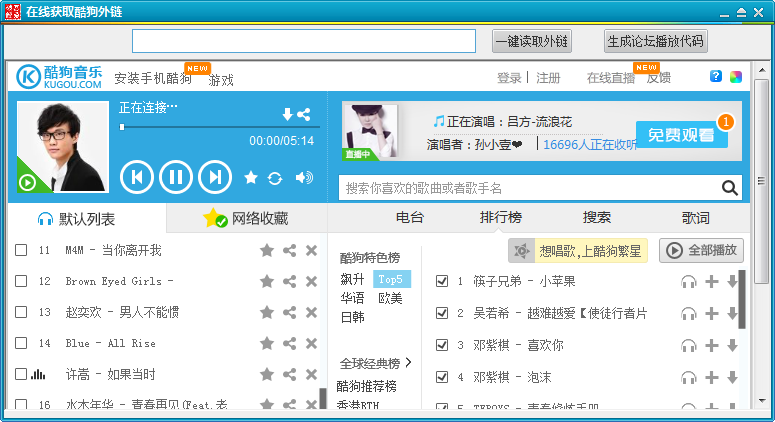Click the live streamer thumbnail

click(x=370, y=132)
